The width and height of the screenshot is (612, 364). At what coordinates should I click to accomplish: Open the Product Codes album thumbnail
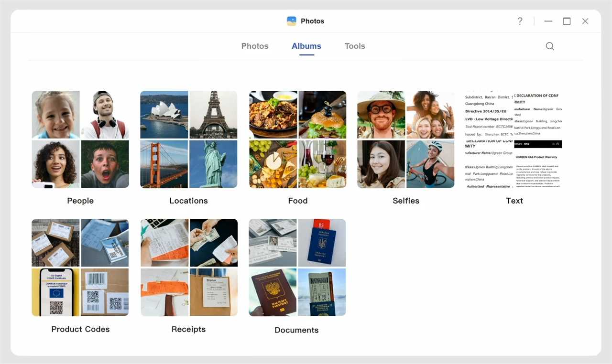pos(80,268)
